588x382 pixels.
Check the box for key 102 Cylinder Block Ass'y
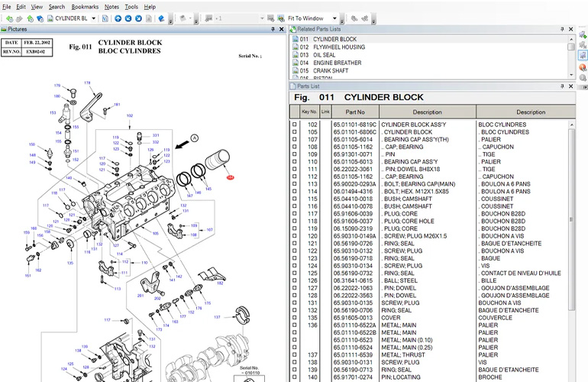(295, 124)
